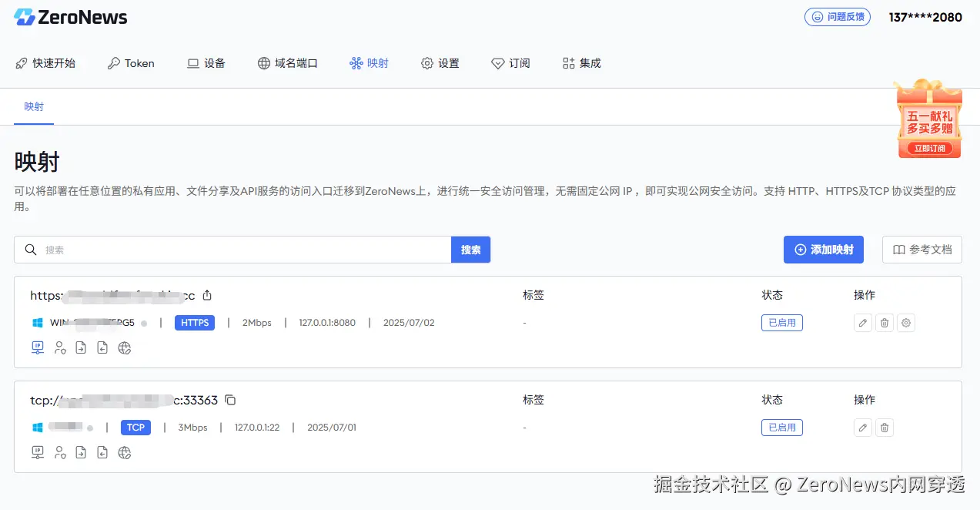Click the Windows icon in TCP row
Image resolution: width=980 pixels, height=510 pixels.
[x=37, y=428]
